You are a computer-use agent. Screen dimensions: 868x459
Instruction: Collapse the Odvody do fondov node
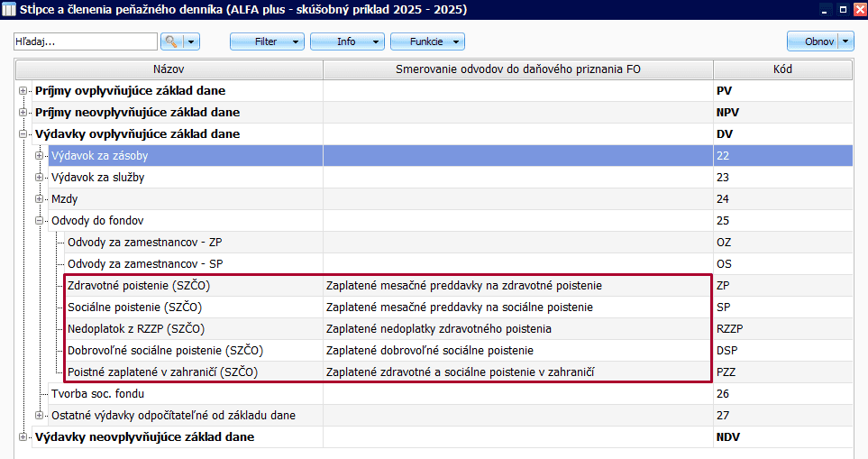click(39, 221)
